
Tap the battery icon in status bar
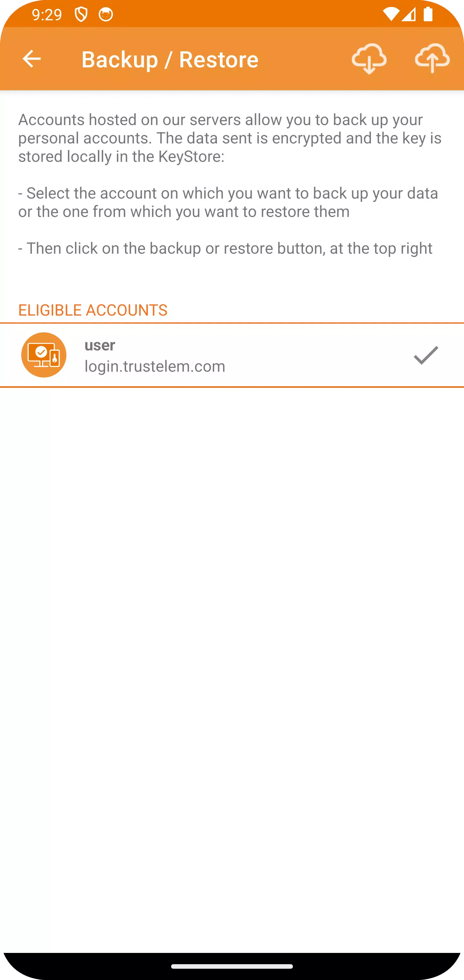pos(428,14)
